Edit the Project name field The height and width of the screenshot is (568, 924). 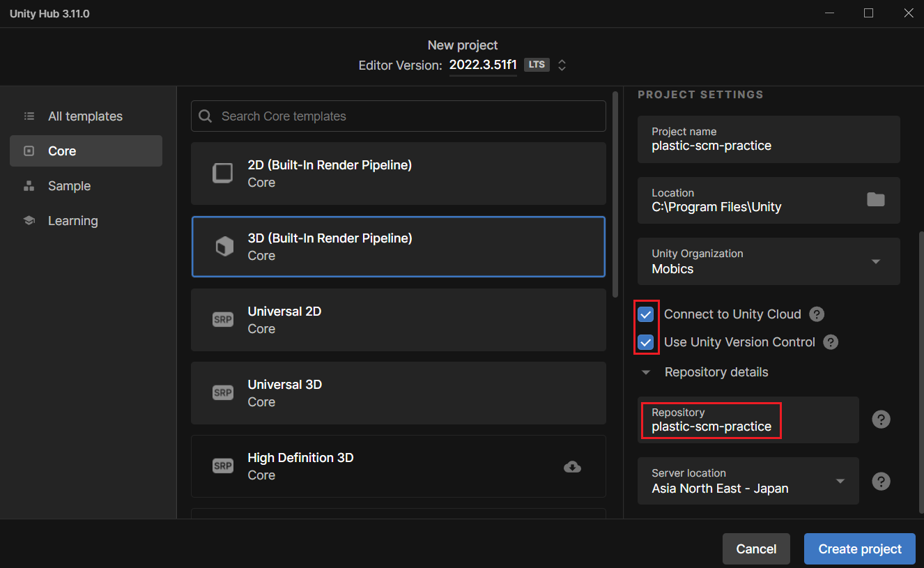[769, 139]
